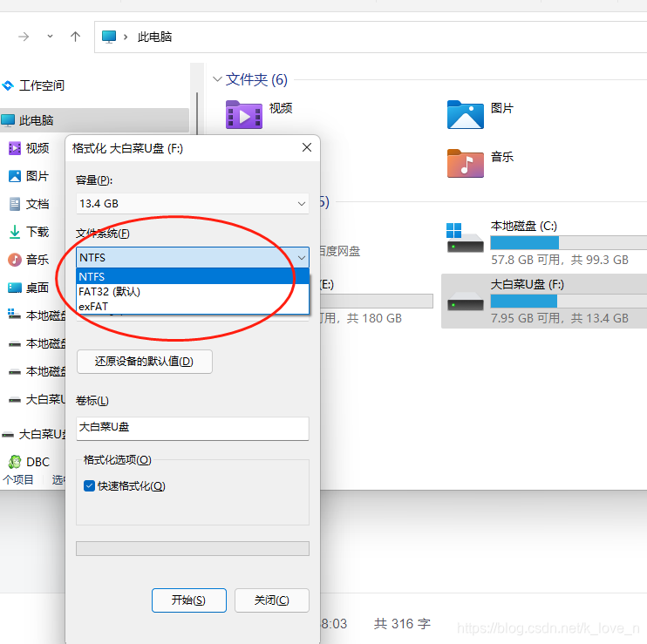Click the 大白菜U盘 (F:) usage bar
This screenshot has width=647, height=644.
click(x=569, y=301)
